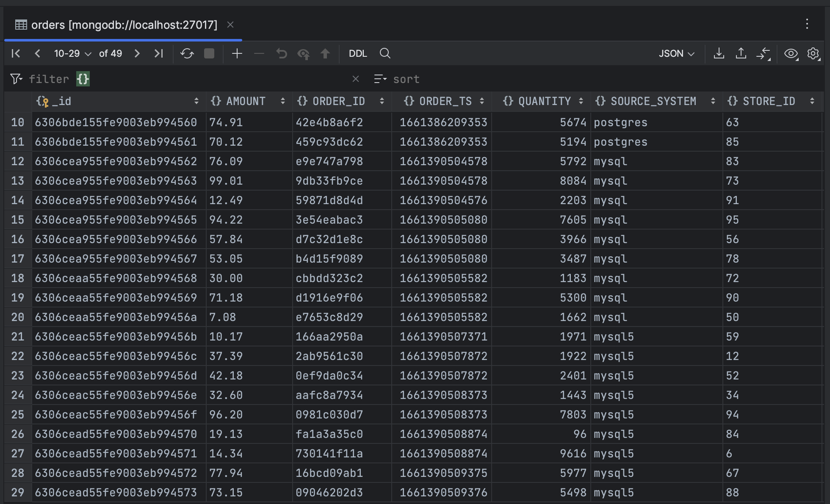Image resolution: width=830 pixels, height=504 pixels.
Task: Jump to last page of results
Action: 159,53
